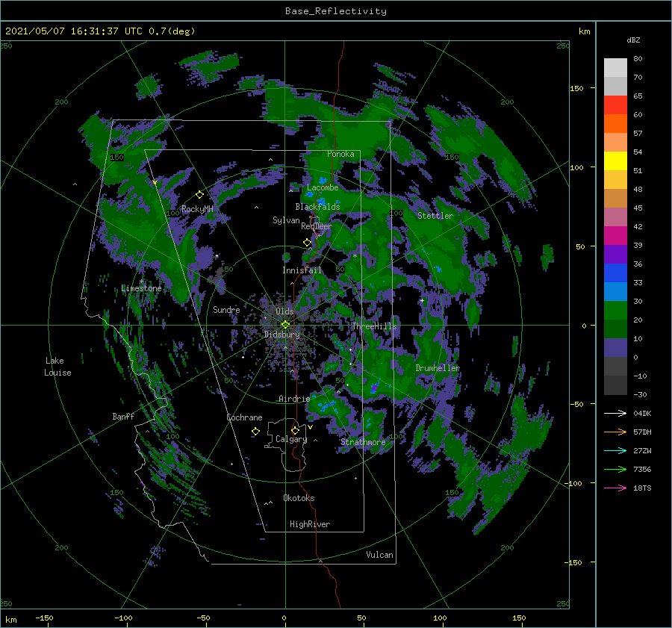Select the light gray 70 dBZ color swatch

[615, 68]
